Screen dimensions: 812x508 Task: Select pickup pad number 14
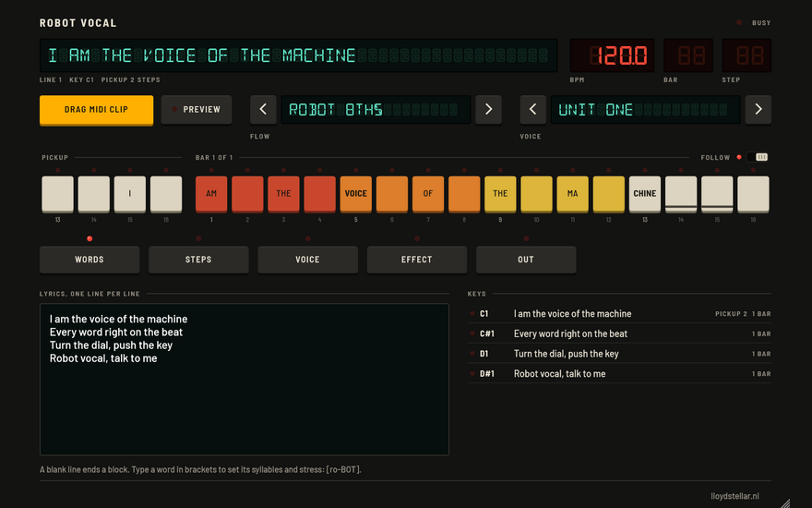coord(94,194)
